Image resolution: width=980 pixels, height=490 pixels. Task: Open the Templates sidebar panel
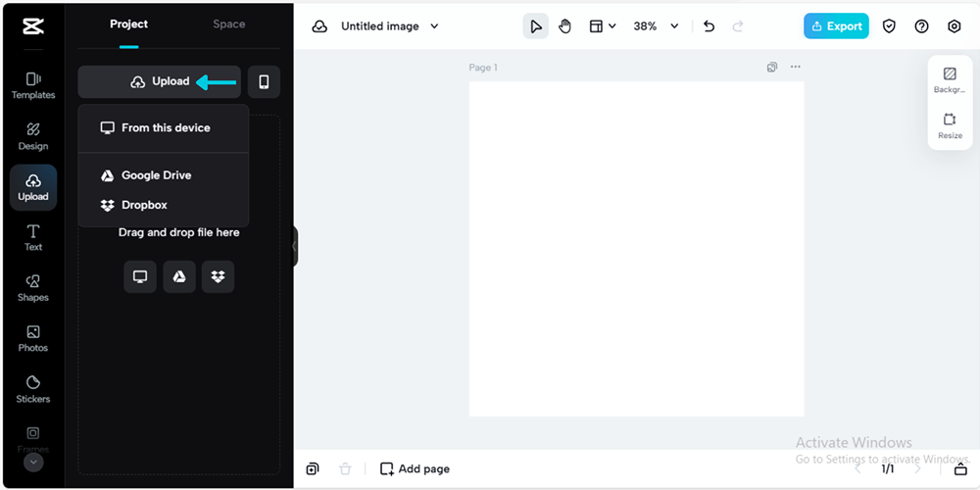33,86
